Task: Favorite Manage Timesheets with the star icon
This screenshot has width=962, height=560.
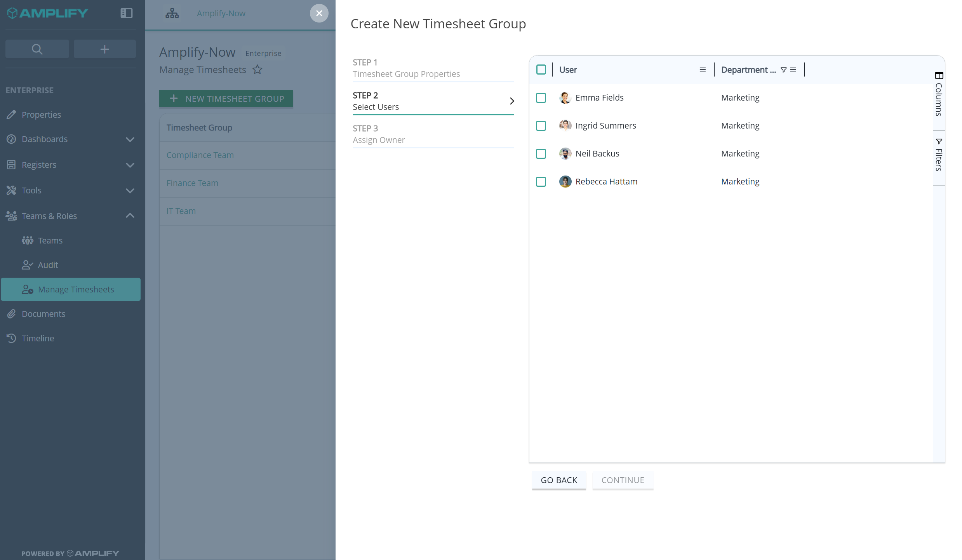Action: (257, 70)
